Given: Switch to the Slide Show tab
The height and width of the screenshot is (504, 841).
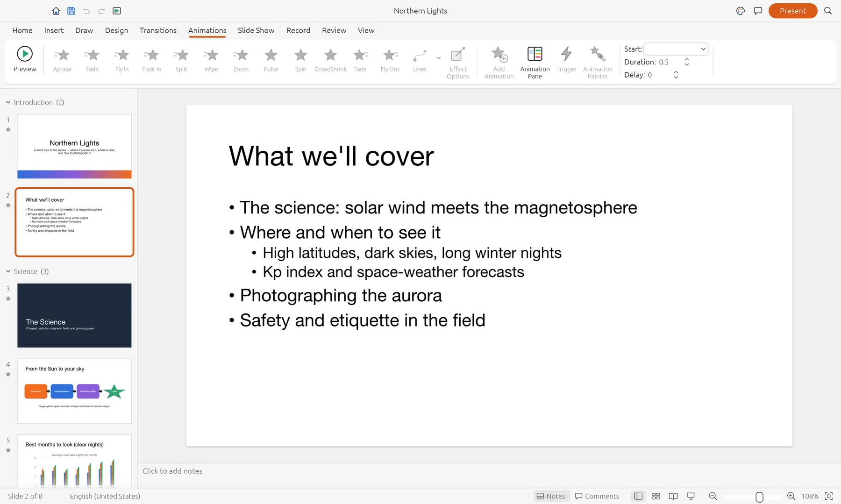Looking at the screenshot, I should (x=256, y=30).
